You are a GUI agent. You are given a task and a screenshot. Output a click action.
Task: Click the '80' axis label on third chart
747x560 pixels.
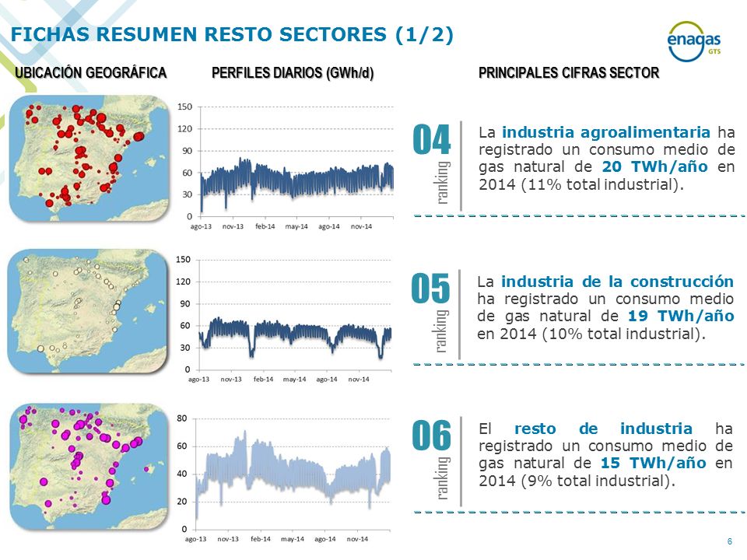click(182, 418)
